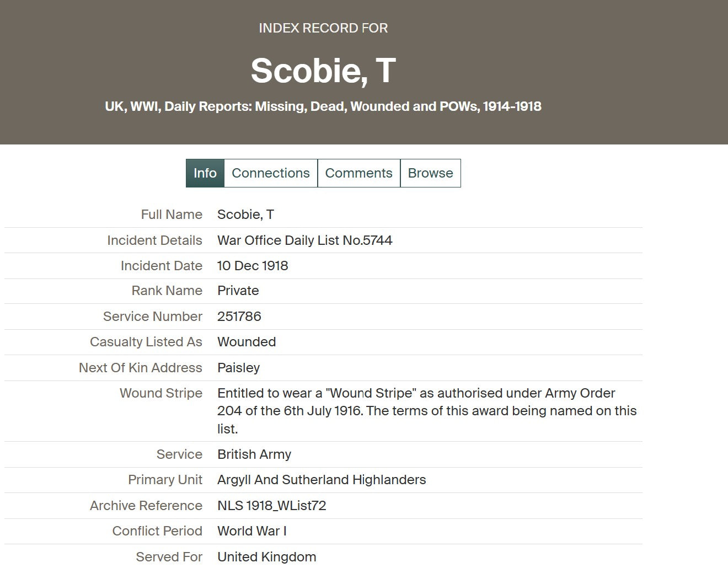This screenshot has height=568, width=728.
Task: Click the United Kingdom served-for value
Action: pyautogui.click(x=266, y=557)
